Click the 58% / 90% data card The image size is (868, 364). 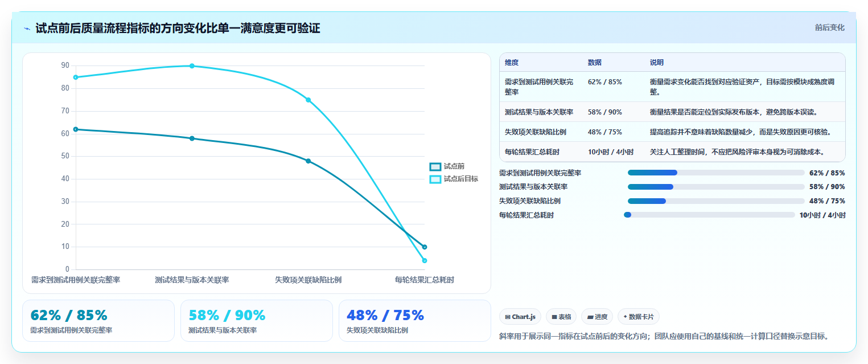(x=257, y=321)
